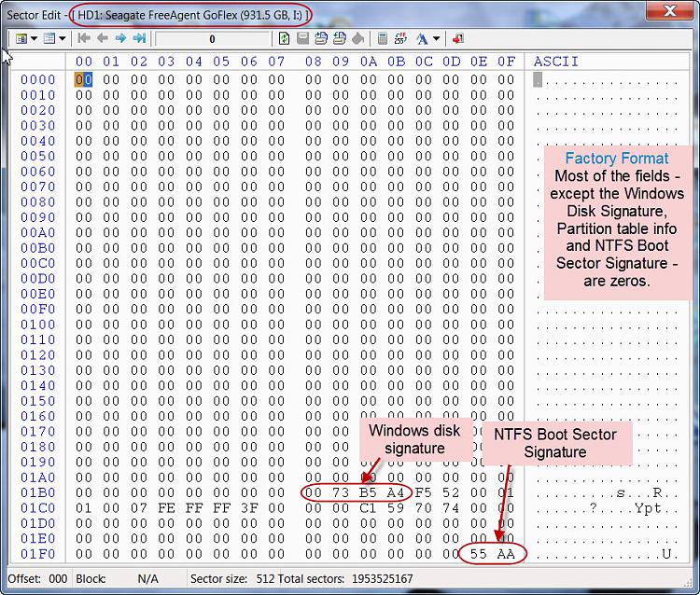The height and width of the screenshot is (595, 700).
Task: Select byte A4 in row 01B0
Action: [396, 492]
